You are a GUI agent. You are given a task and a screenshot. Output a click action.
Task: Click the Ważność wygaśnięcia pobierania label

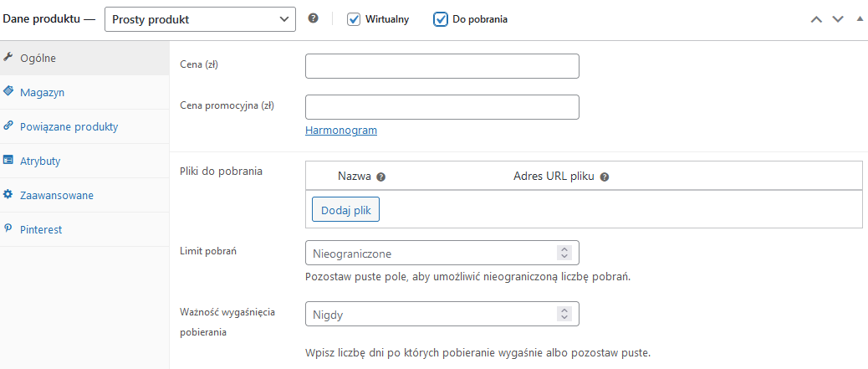[228, 322]
